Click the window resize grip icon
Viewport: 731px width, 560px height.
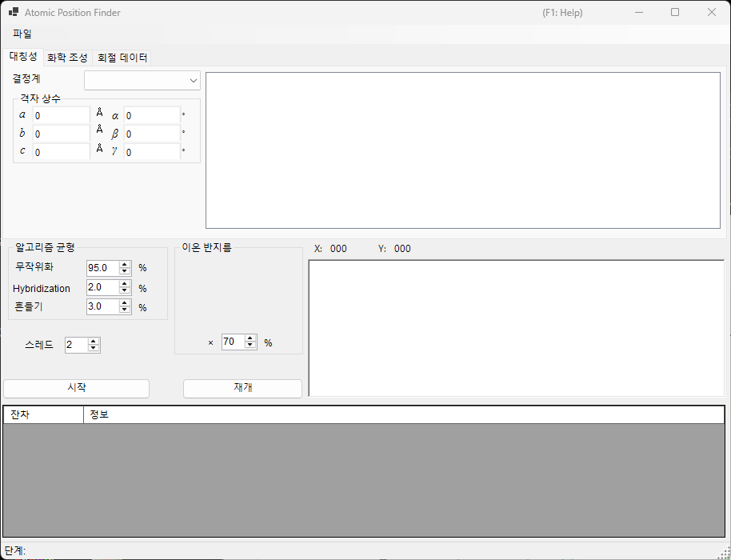click(x=725, y=552)
